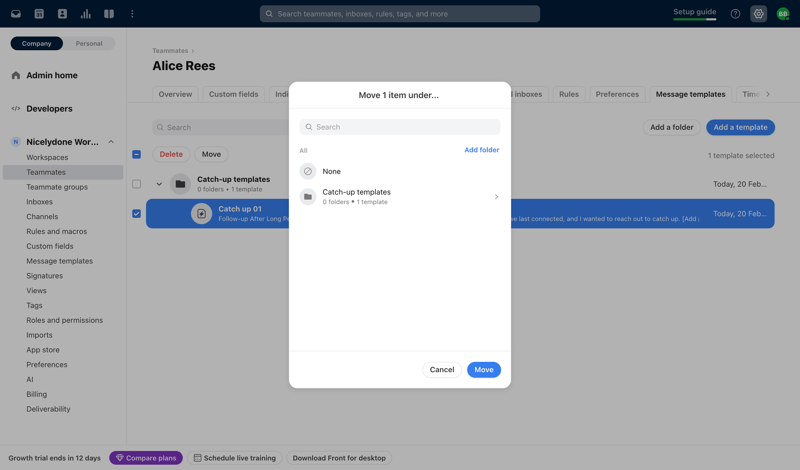Select None as the destination
The height and width of the screenshot is (470, 800).
(400, 171)
